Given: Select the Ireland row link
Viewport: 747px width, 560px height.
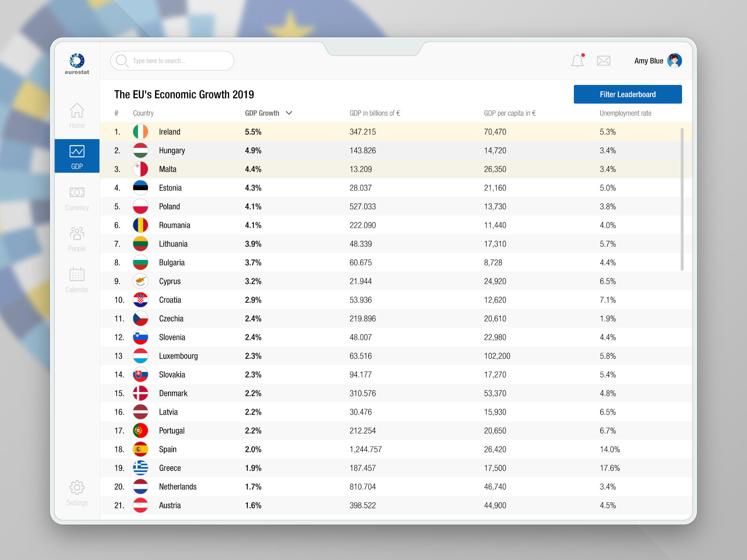Looking at the screenshot, I should click(169, 132).
